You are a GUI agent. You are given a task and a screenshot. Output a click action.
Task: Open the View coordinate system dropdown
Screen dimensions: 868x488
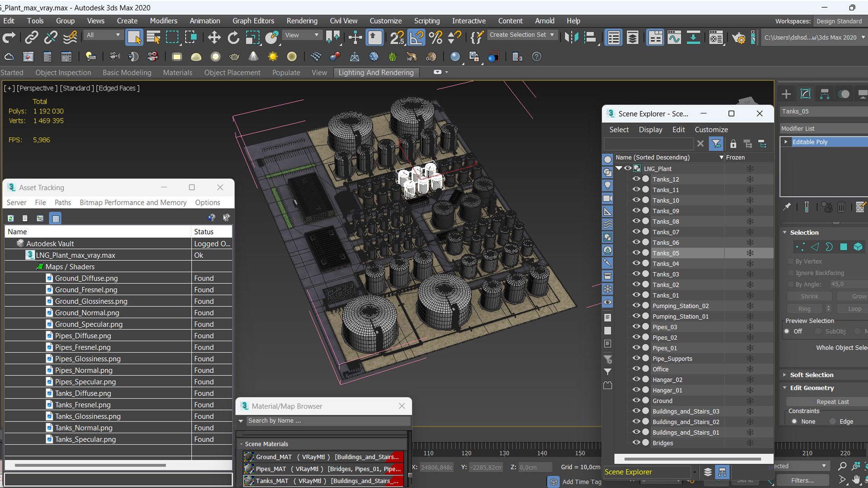point(302,35)
